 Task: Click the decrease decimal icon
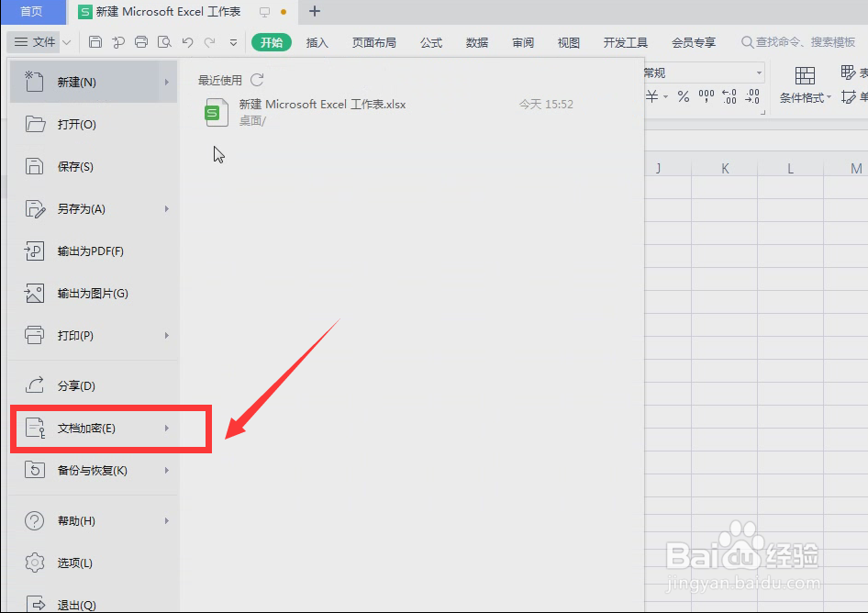[751, 96]
